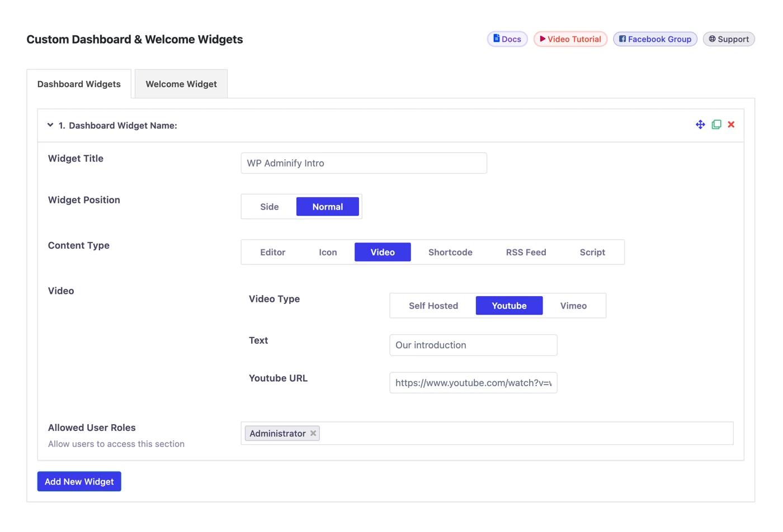Select Vimeo video type
Viewport: 783px width, 532px height.
[x=573, y=306]
